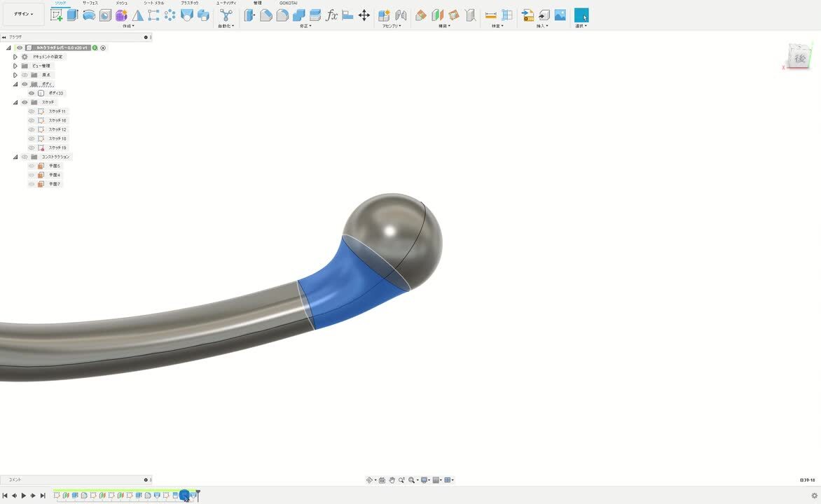Click the New Component icon

coord(384,15)
